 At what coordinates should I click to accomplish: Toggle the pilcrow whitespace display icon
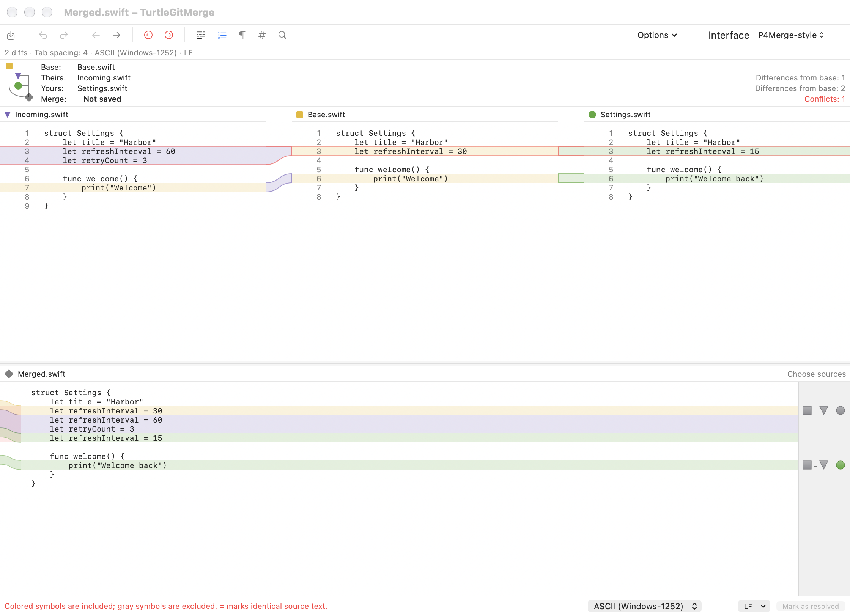242,35
